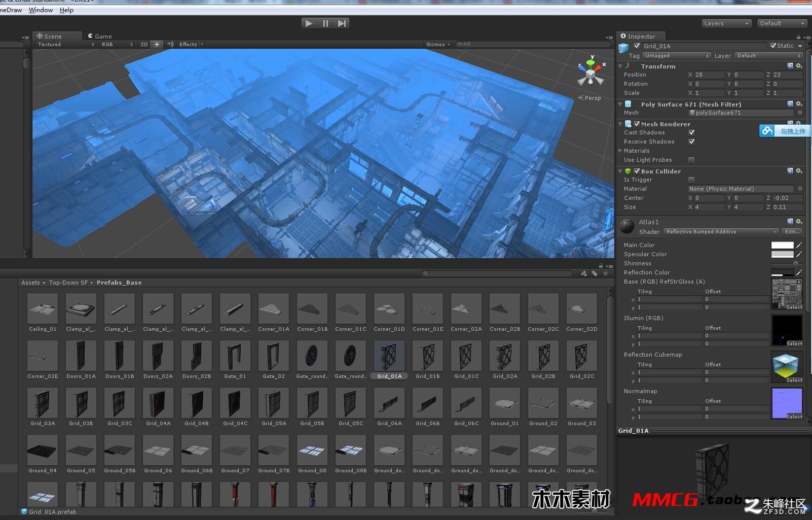Toggle Receive Shadows checkbox
Image resolution: width=812 pixels, height=520 pixels.
click(x=691, y=142)
